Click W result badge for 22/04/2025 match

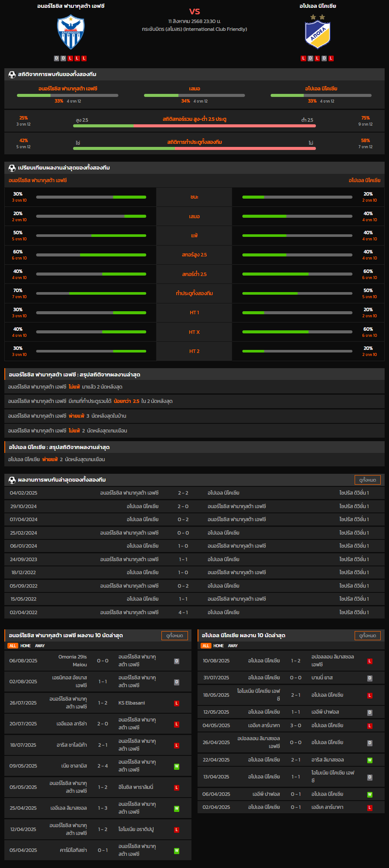point(370,760)
